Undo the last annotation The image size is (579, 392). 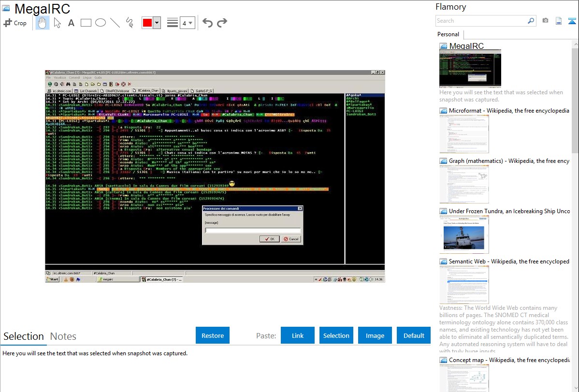[207, 23]
